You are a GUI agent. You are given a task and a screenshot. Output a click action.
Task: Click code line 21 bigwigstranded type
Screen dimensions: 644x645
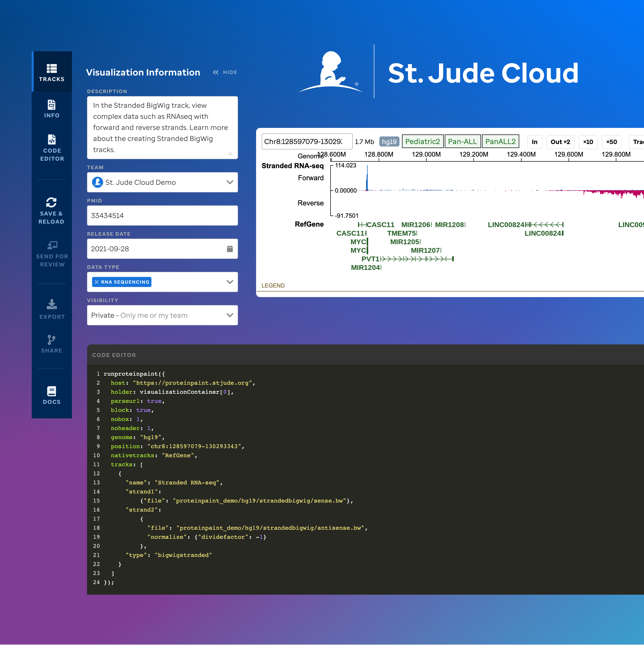[183, 556]
